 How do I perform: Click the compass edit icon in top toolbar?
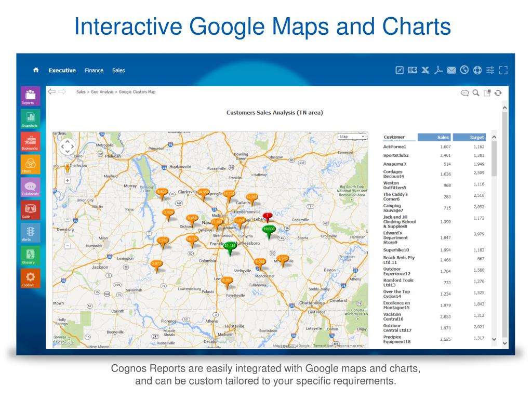400,70
